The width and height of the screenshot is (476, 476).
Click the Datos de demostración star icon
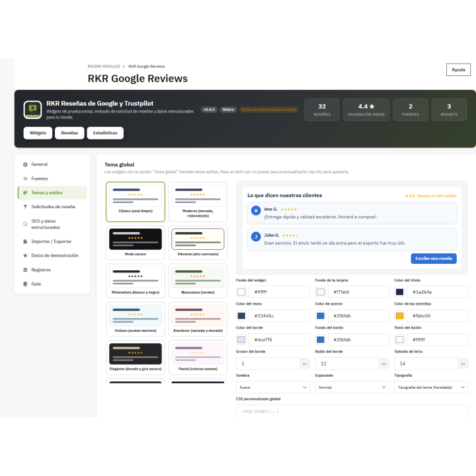pyautogui.click(x=25, y=255)
